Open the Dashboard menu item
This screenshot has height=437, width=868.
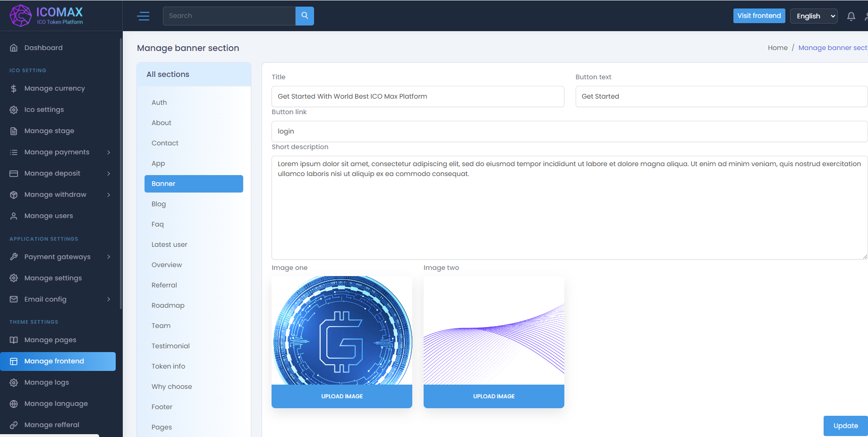[x=58, y=48]
